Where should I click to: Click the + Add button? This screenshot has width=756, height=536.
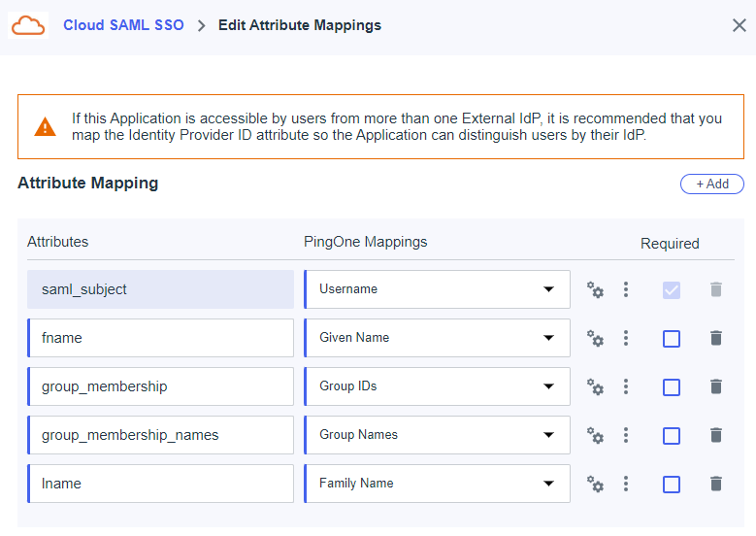(x=711, y=184)
